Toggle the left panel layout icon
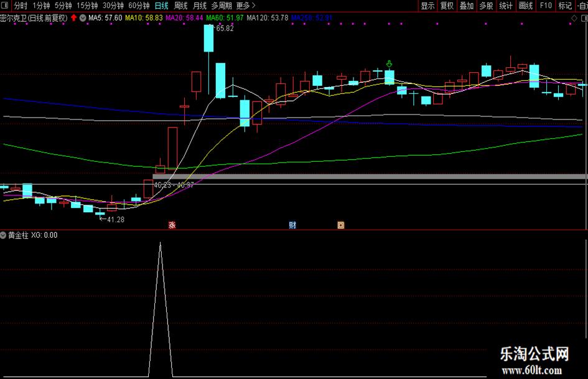The image size is (588, 379). click(x=6, y=6)
